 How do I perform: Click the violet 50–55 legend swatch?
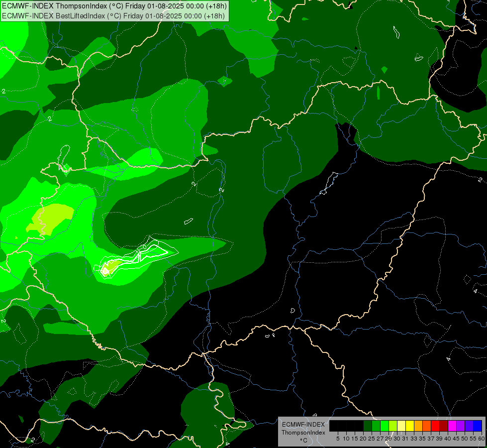(x=469, y=426)
